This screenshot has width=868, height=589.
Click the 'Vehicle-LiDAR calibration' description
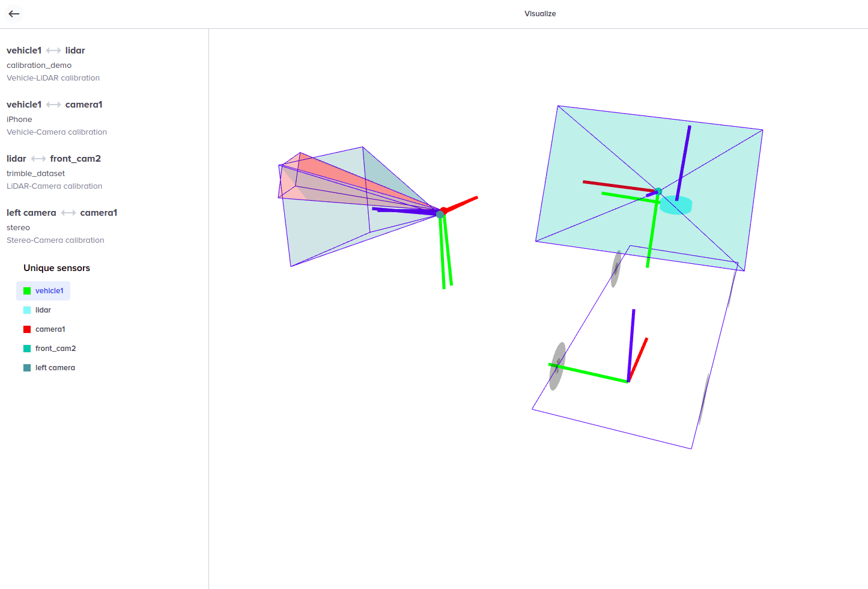(x=53, y=78)
